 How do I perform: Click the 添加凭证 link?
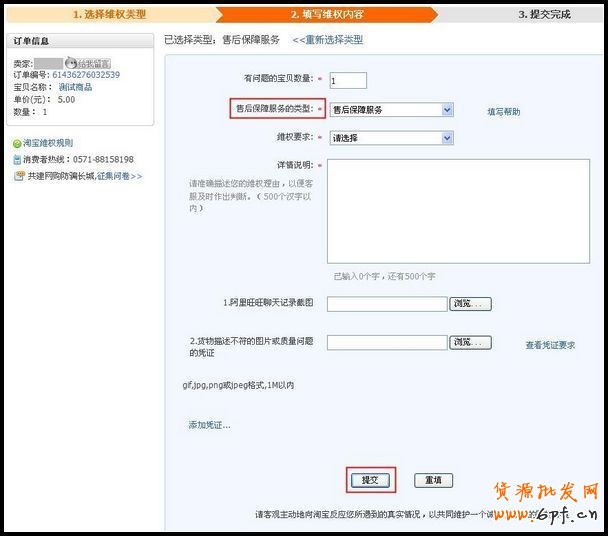[x=209, y=425]
